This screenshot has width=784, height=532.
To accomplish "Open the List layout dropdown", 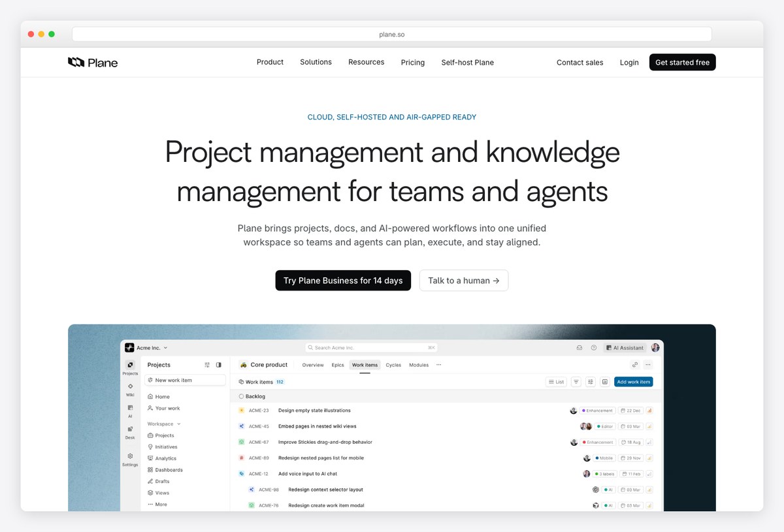I will [556, 382].
